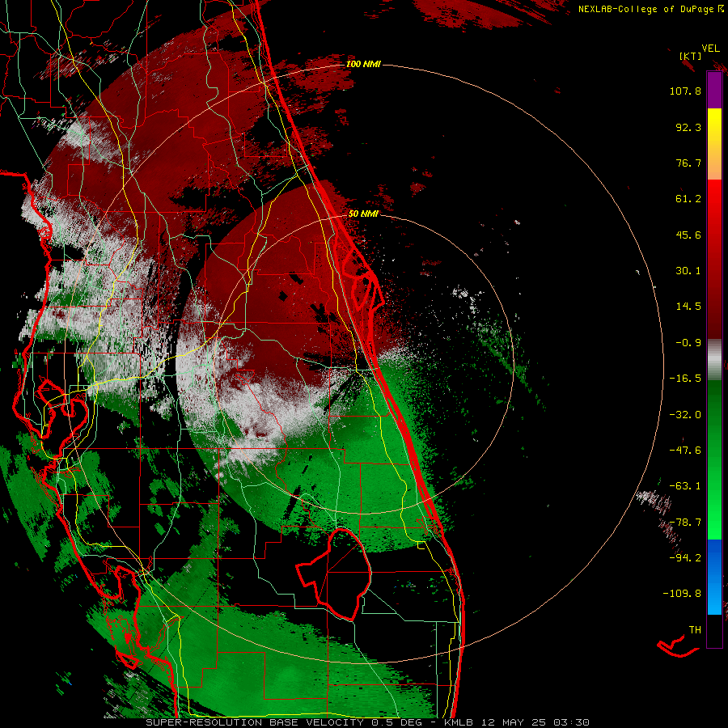Click the NEXLAB-College of DuPage title text
728x728 pixels.
[x=651, y=9]
